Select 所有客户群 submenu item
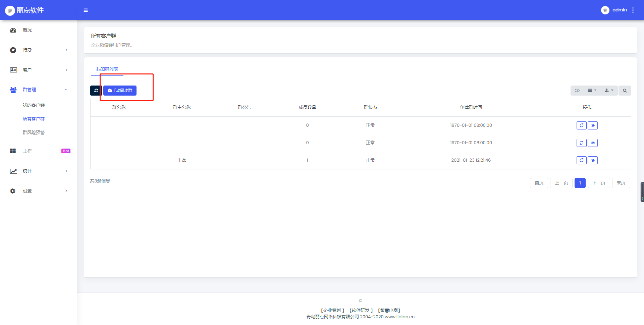 [34, 119]
